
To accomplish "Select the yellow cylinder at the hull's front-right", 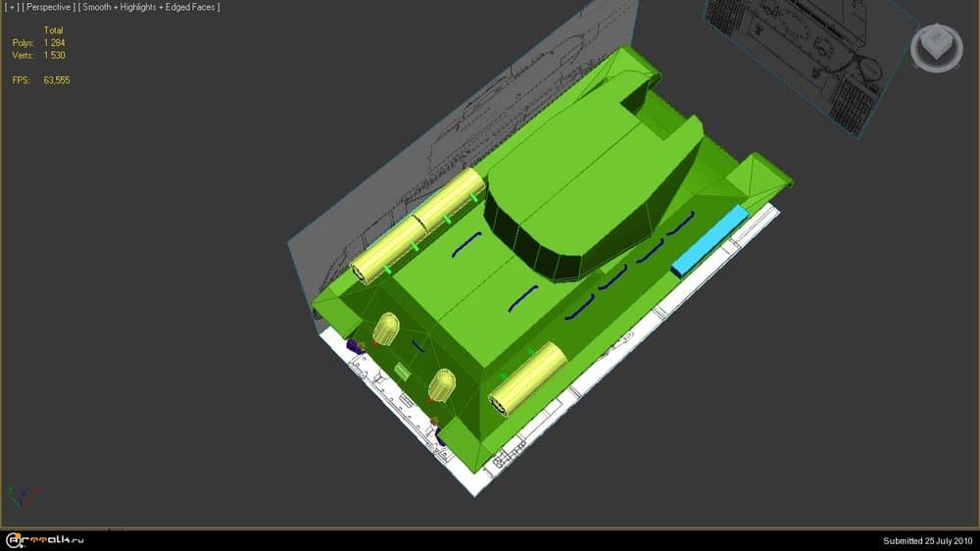I will click(529, 379).
